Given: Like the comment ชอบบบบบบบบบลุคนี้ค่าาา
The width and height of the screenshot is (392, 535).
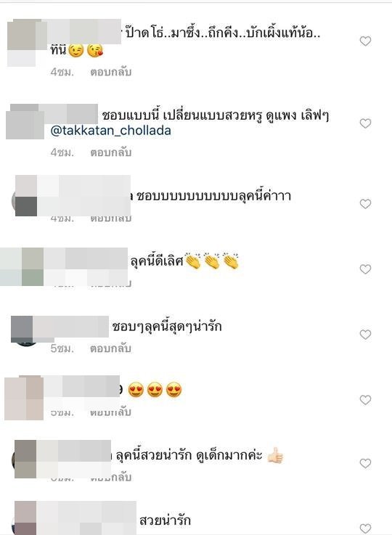Looking at the screenshot, I should pyautogui.click(x=365, y=204).
